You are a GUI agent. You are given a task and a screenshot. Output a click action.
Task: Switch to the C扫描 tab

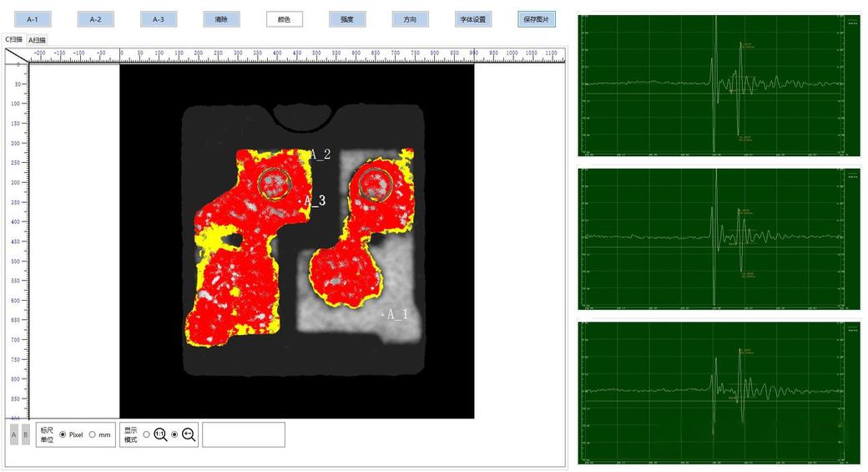tap(14, 39)
